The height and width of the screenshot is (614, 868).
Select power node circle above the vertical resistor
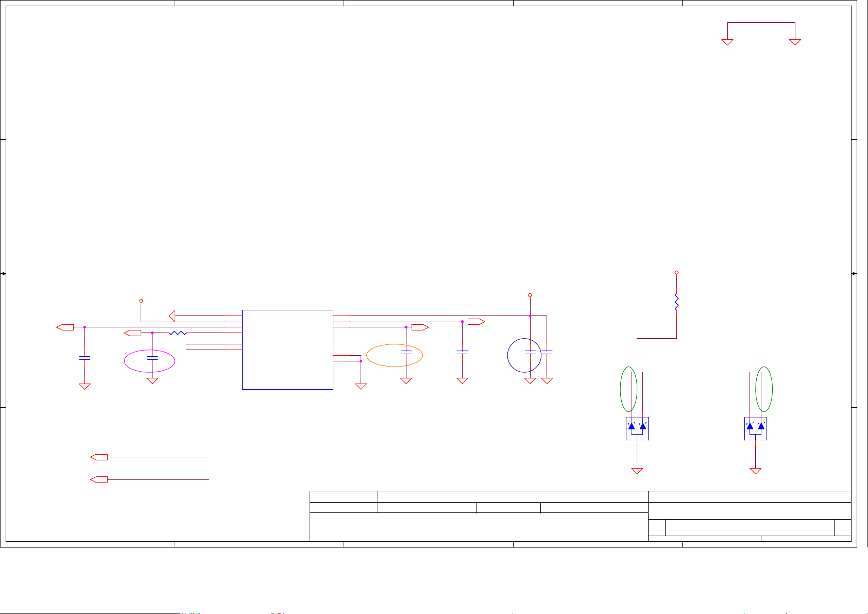tap(676, 272)
